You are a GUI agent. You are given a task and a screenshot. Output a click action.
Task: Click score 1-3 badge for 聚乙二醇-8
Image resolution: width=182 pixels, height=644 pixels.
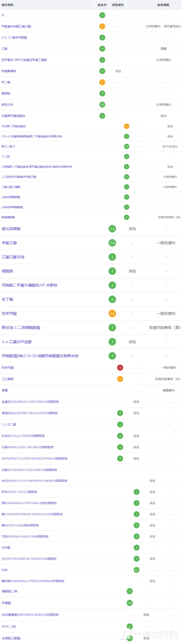point(126,146)
